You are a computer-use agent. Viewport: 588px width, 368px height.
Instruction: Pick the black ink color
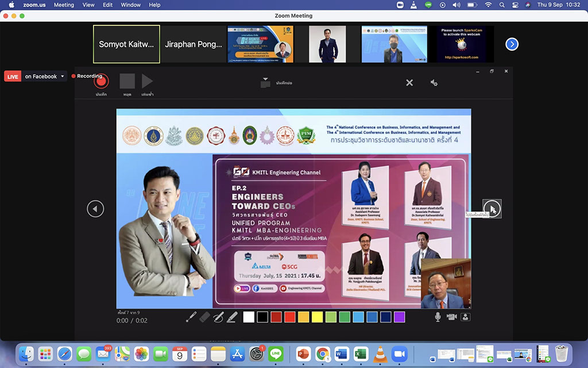[x=262, y=317]
